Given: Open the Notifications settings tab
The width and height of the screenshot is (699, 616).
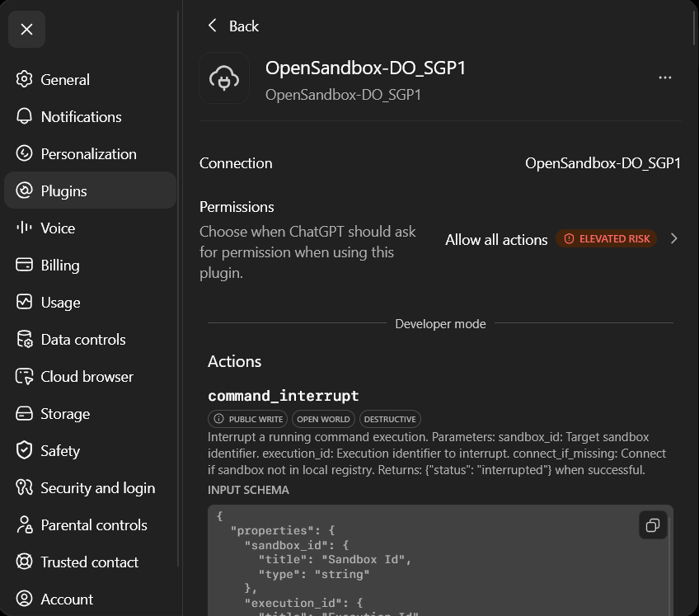Looking at the screenshot, I should (x=90, y=116).
